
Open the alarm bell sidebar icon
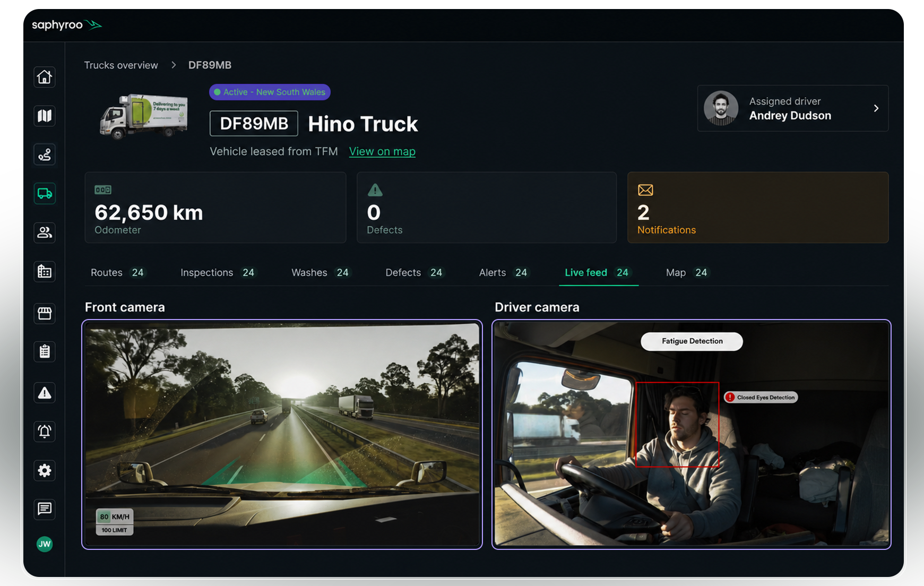(x=45, y=432)
